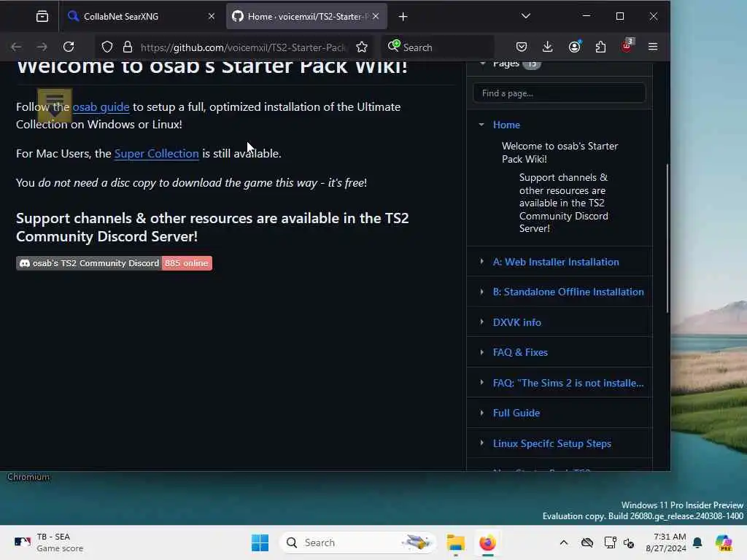Open the Firefox hamburger menu
Screen dimensions: 747x560
[x=653, y=47]
